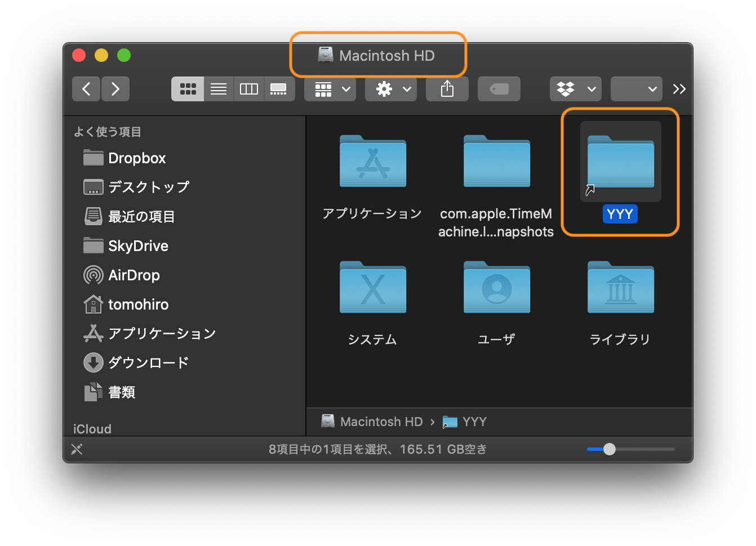
Task: Open 最近の項目 from the sidebar
Action: [x=141, y=216]
